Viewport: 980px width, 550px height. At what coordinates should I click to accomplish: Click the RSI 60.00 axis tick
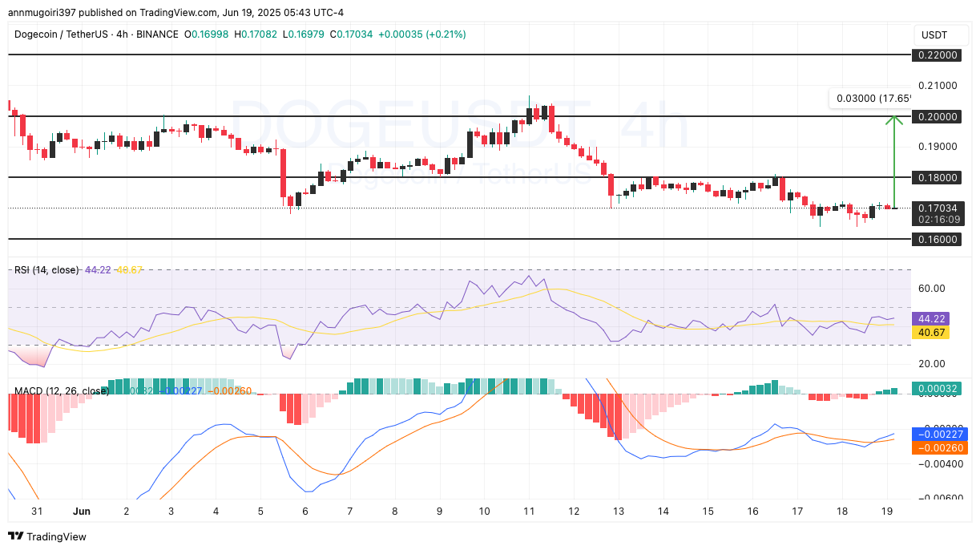point(932,289)
